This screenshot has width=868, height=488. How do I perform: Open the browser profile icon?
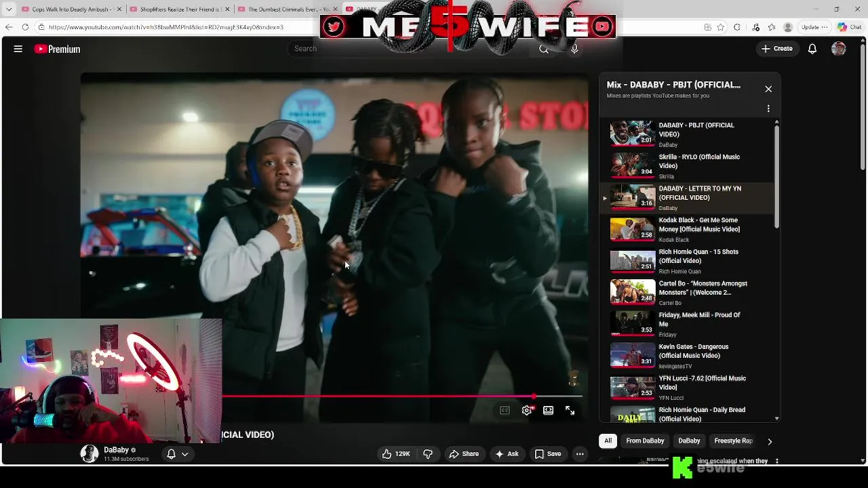pyautogui.click(x=788, y=27)
